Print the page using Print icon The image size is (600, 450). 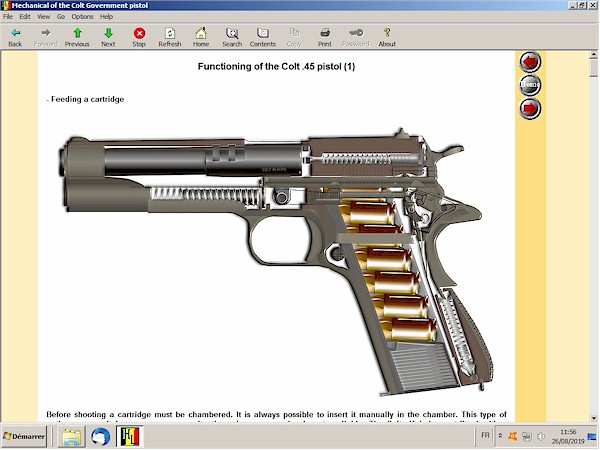(x=324, y=37)
